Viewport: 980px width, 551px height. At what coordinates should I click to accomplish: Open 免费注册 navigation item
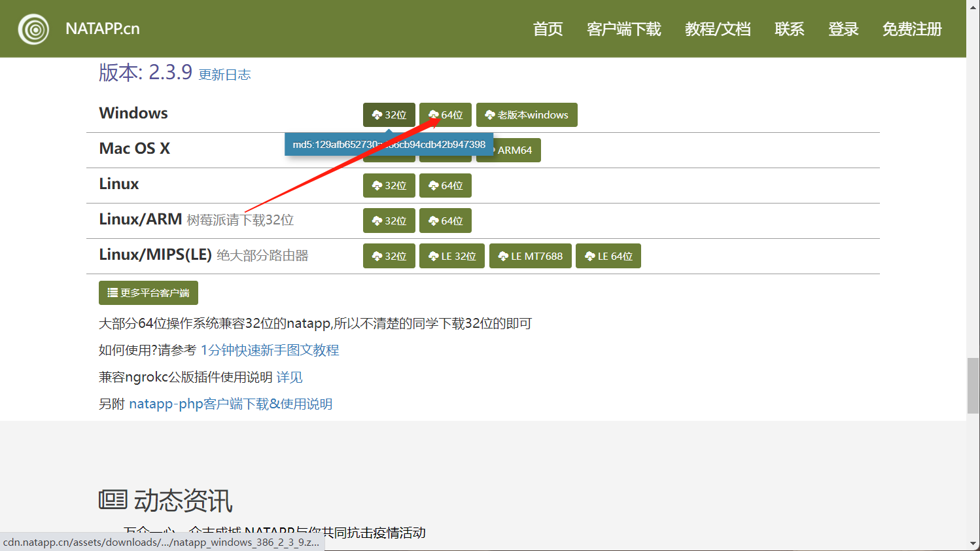(912, 29)
